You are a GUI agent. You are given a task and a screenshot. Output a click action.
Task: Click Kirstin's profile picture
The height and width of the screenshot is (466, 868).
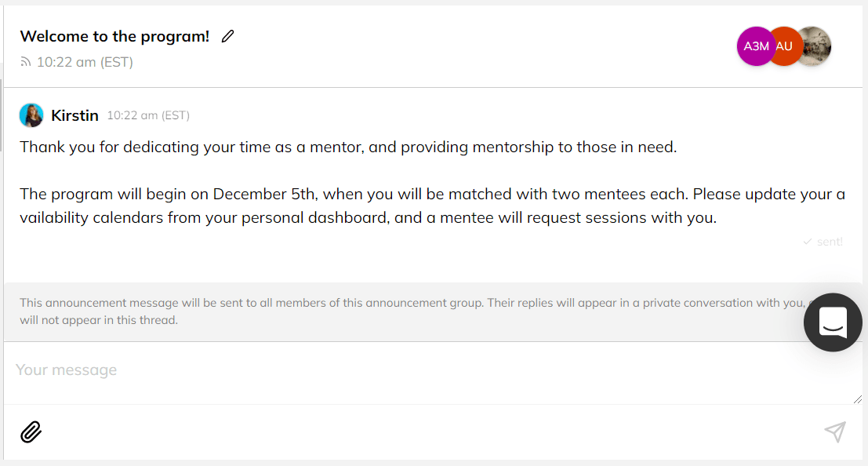(x=31, y=115)
